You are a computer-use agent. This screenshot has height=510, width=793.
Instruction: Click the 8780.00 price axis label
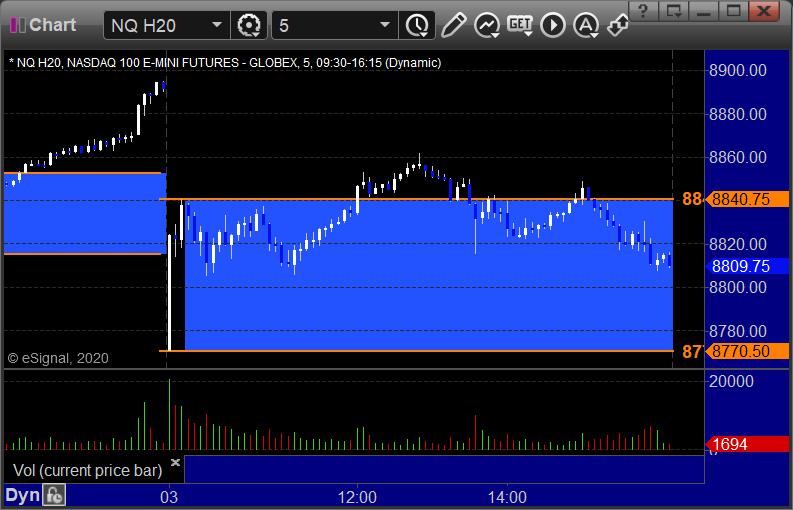(738, 331)
